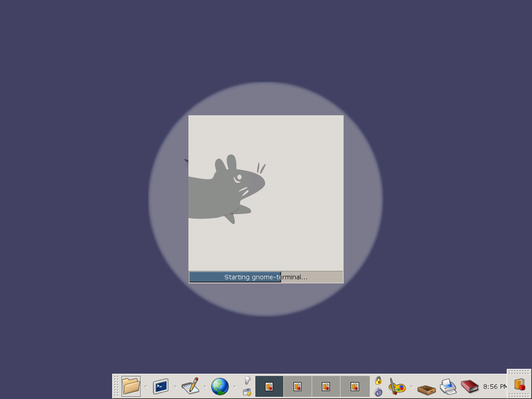Open the red book help icon
The height and width of the screenshot is (399, 532).
[470, 387]
